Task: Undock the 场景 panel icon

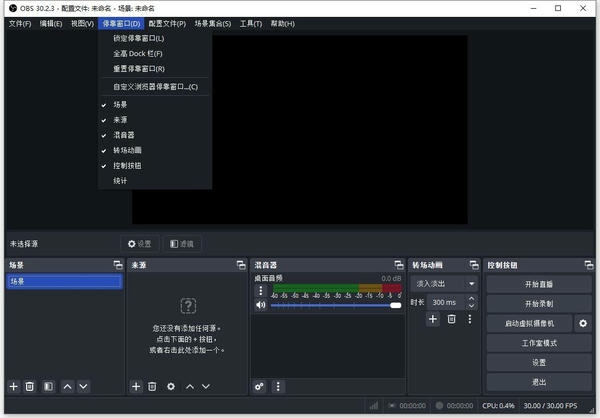Action: coord(118,265)
